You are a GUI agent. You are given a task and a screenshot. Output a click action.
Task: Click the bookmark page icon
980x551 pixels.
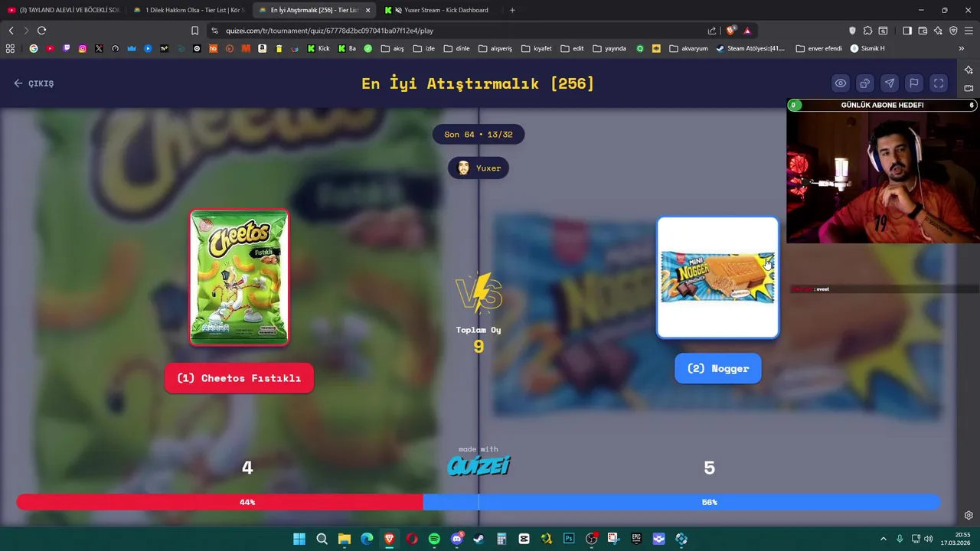pyautogui.click(x=194, y=31)
